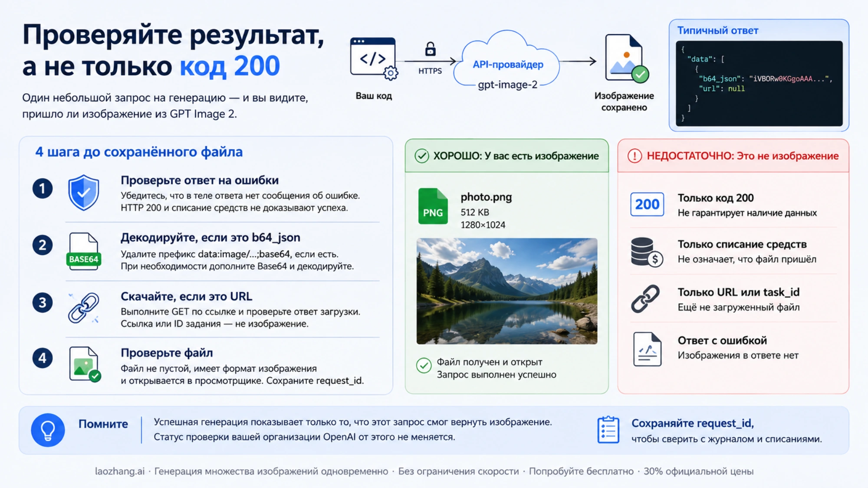Click the "Только код 200" label
Viewport: 868px width, 488px height.
716,198
